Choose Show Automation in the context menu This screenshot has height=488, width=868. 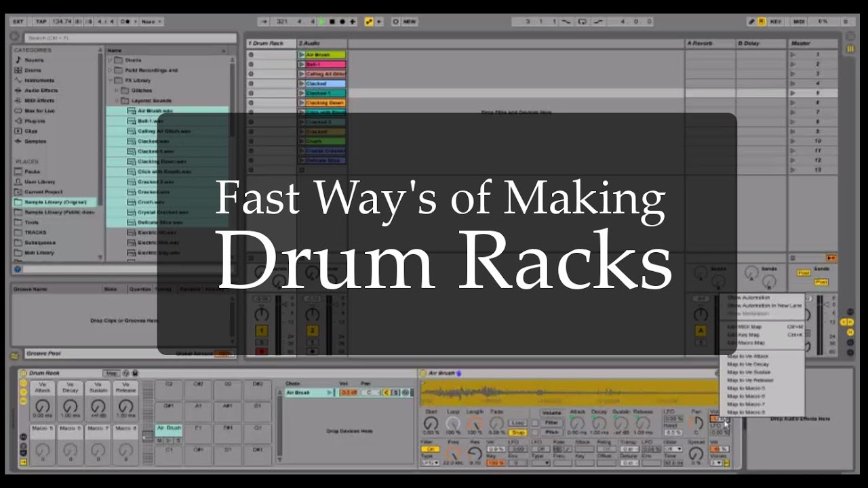(748, 298)
